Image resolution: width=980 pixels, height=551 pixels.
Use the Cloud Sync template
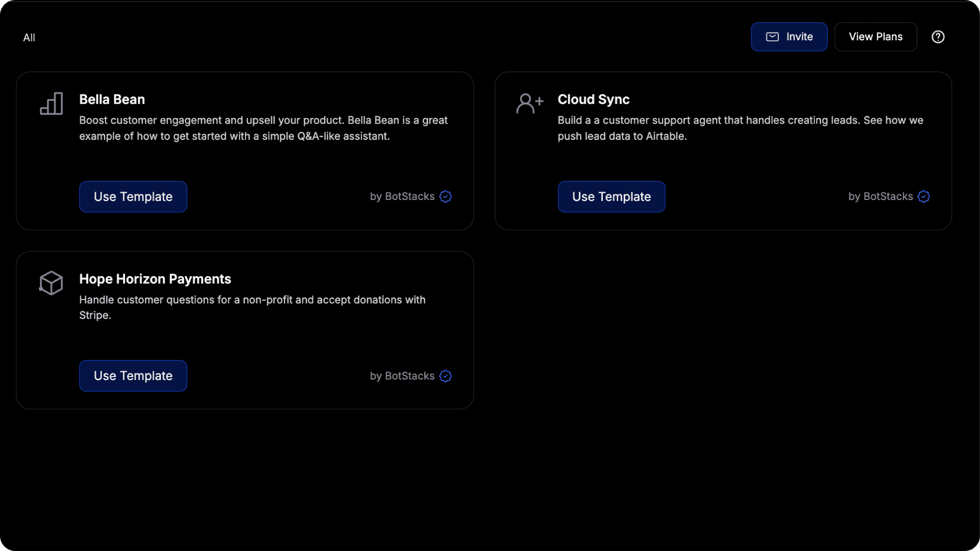[x=611, y=196]
